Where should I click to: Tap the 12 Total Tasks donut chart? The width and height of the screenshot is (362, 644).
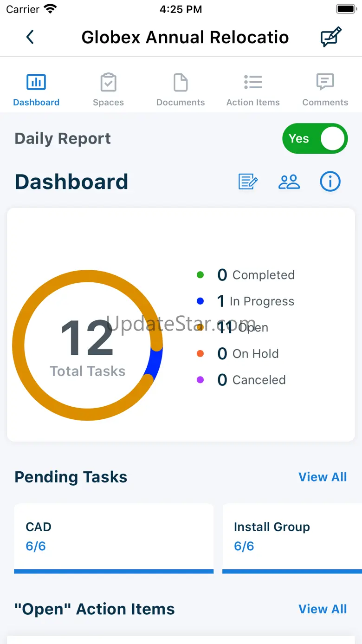click(x=88, y=345)
